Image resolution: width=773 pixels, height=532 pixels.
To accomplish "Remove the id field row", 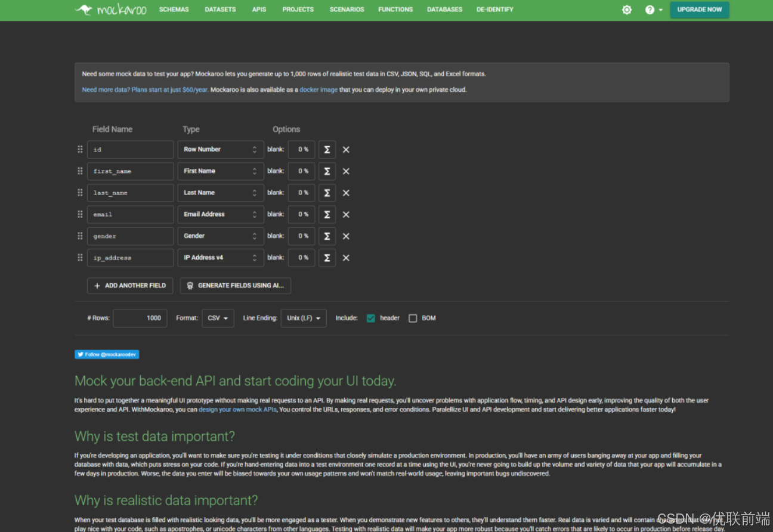I will 346,150.
